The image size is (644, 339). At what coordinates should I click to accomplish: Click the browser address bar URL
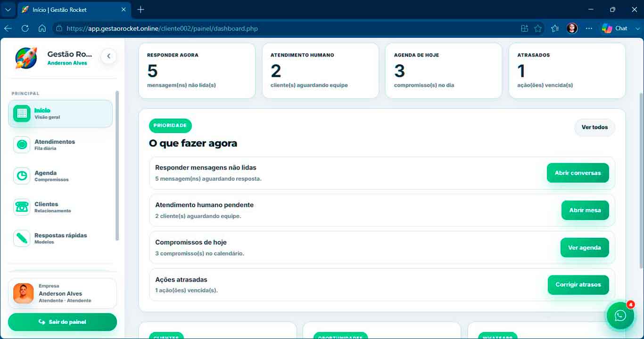[x=162, y=28]
